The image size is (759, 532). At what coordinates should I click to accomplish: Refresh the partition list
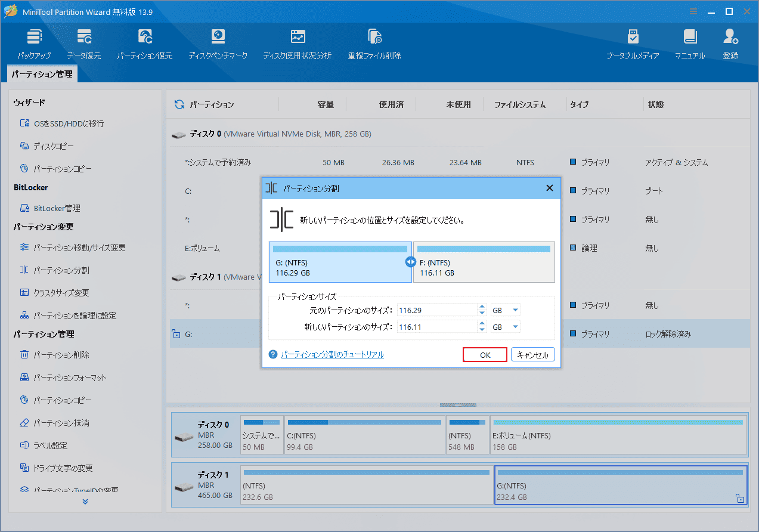tap(179, 104)
